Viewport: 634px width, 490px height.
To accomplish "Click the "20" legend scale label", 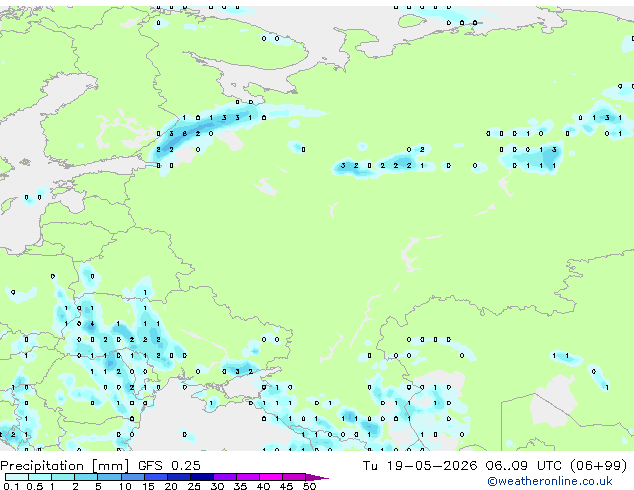I will (171, 486).
